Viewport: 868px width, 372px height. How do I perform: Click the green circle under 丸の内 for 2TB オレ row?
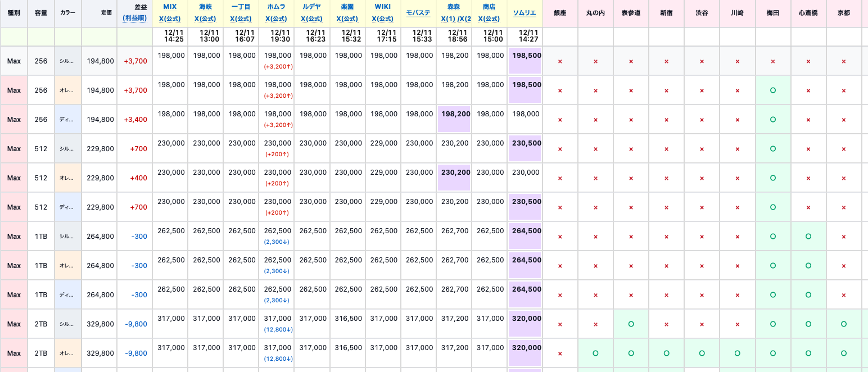tap(595, 353)
